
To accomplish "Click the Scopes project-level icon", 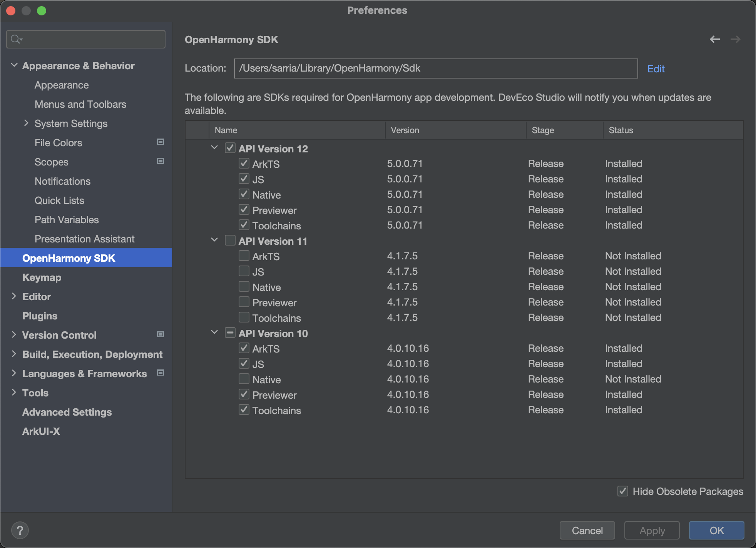I will [x=161, y=161].
